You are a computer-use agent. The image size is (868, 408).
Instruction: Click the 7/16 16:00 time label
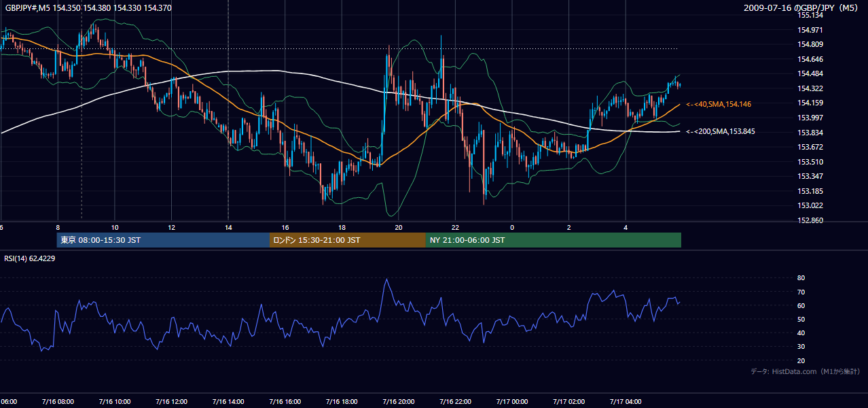(285, 401)
